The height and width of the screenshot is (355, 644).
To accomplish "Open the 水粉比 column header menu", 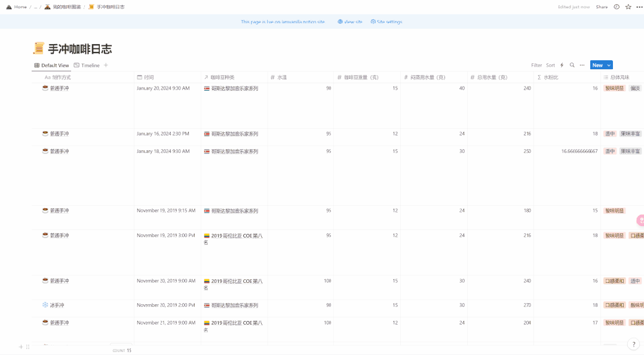I will tap(567, 77).
